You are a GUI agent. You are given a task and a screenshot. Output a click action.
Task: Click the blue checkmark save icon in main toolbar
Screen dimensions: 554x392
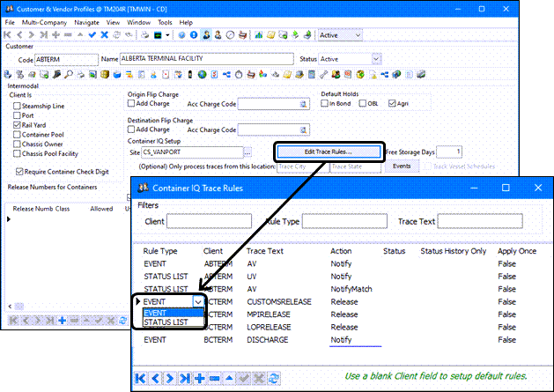click(x=92, y=34)
